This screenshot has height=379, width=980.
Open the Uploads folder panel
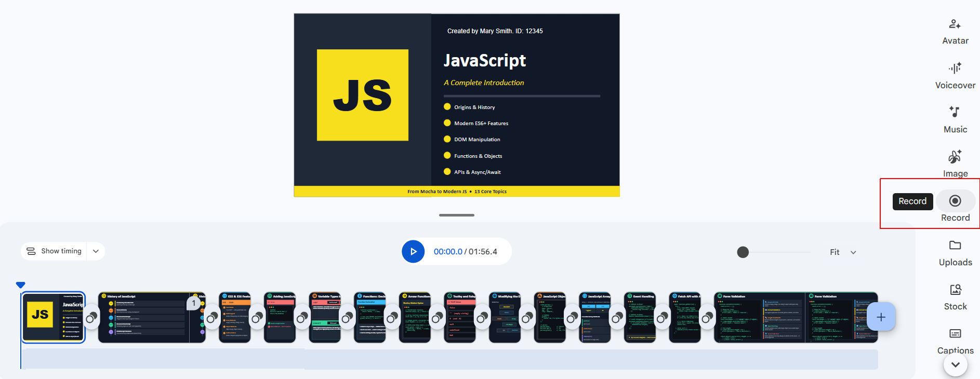click(955, 253)
